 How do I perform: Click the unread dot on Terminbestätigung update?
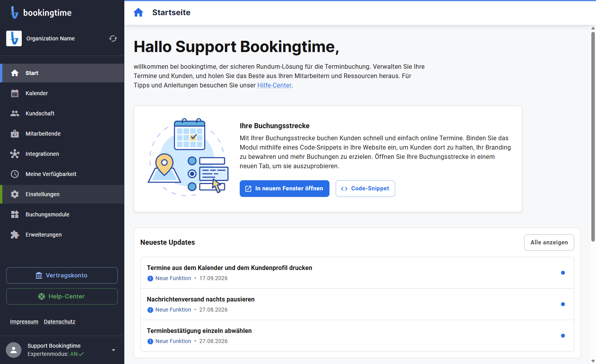click(x=563, y=336)
